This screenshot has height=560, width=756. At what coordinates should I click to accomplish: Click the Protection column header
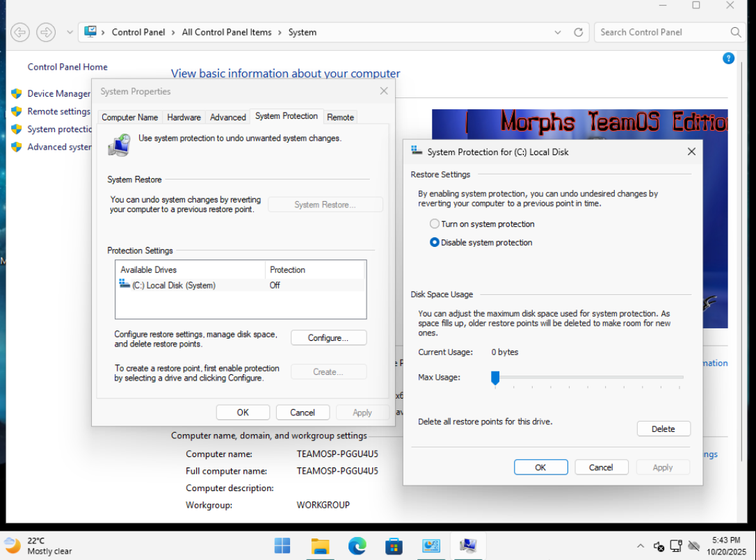315,270
